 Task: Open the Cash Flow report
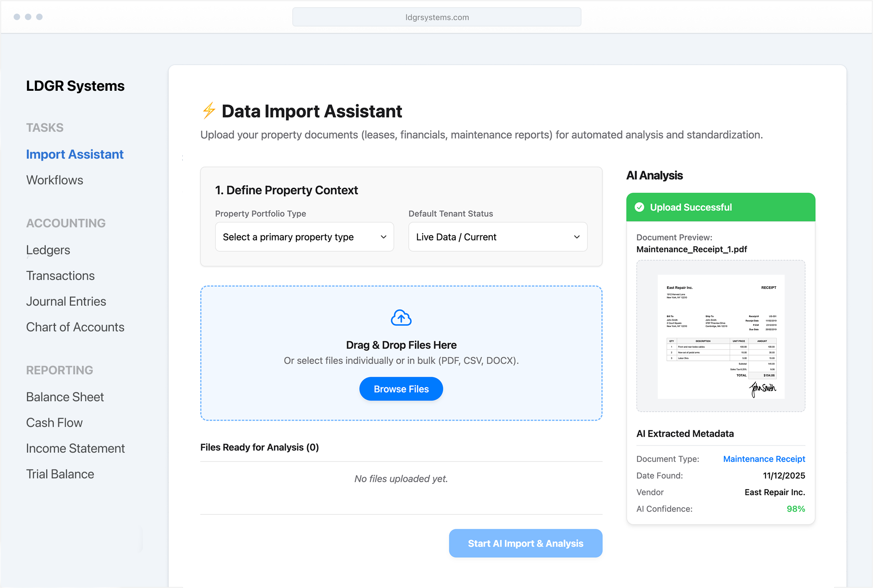[54, 423]
